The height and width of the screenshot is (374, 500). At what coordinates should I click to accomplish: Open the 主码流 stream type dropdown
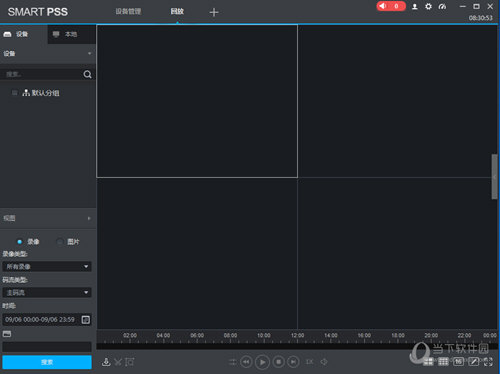[x=47, y=292]
